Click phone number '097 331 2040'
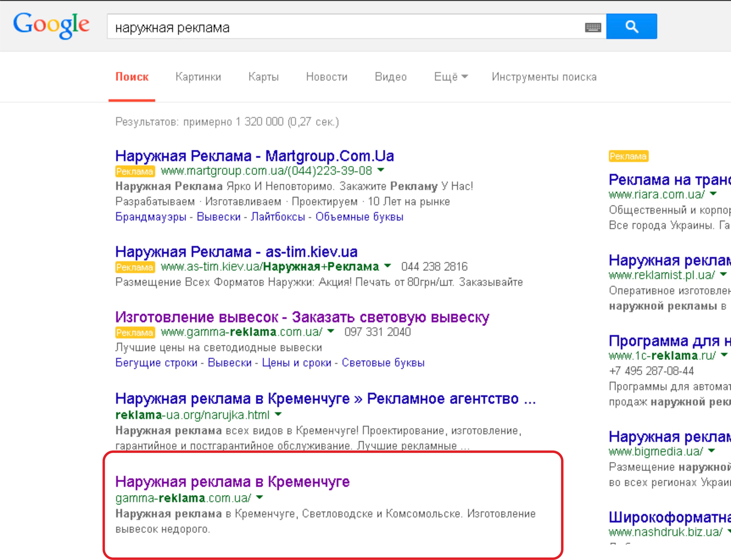The image size is (731, 560). click(x=378, y=332)
